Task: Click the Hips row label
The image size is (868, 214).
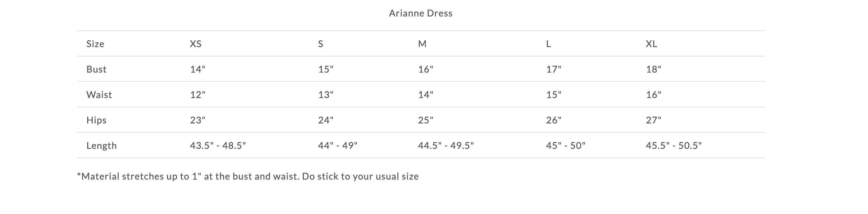Action: coord(96,120)
